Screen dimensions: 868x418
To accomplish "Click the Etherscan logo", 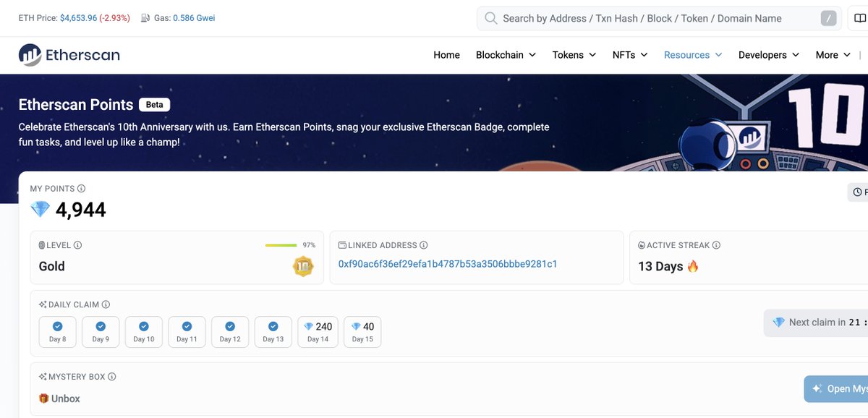I will point(69,55).
